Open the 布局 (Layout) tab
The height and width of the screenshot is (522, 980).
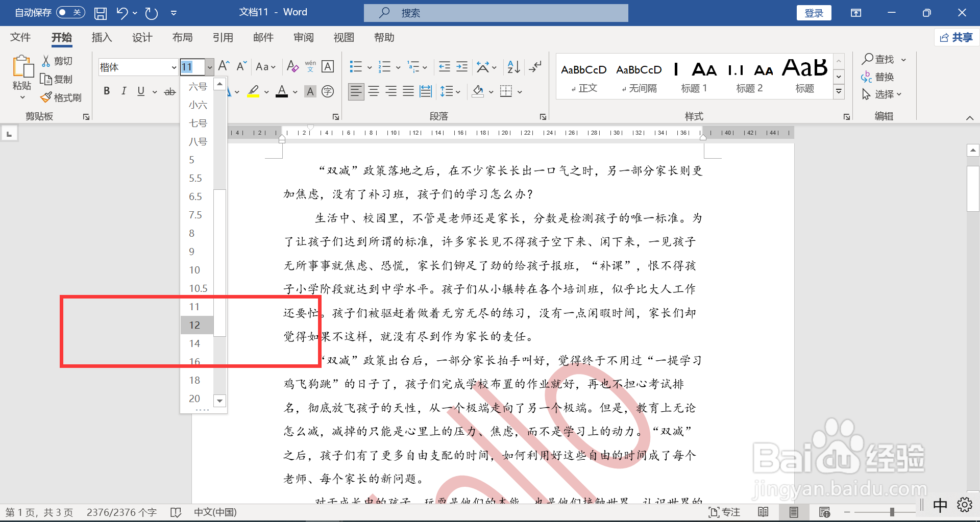[182, 37]
